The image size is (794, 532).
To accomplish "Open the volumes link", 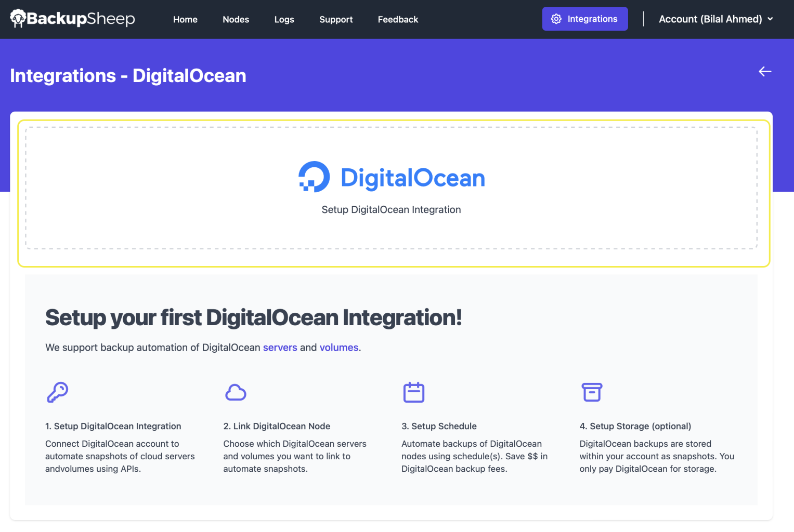I will tap(339, 347).
